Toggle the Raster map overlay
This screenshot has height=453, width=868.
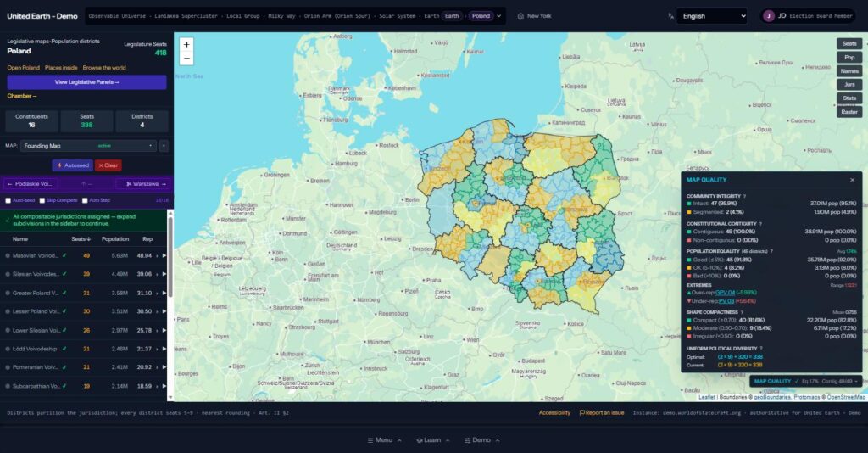point(849,112)
